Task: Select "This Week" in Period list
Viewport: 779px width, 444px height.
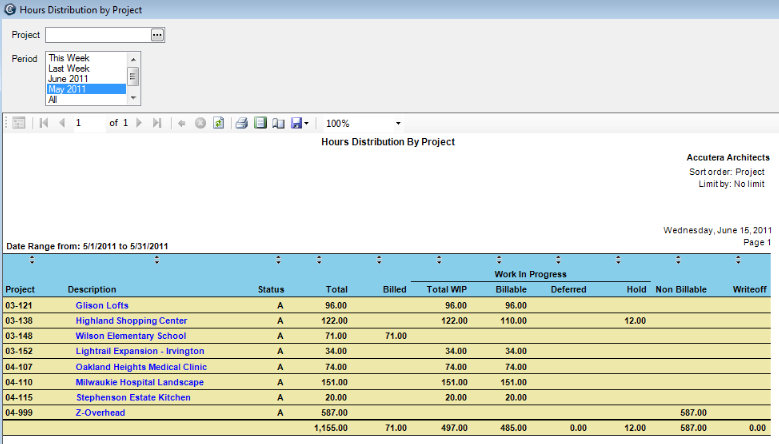Action: click(69, 58)
